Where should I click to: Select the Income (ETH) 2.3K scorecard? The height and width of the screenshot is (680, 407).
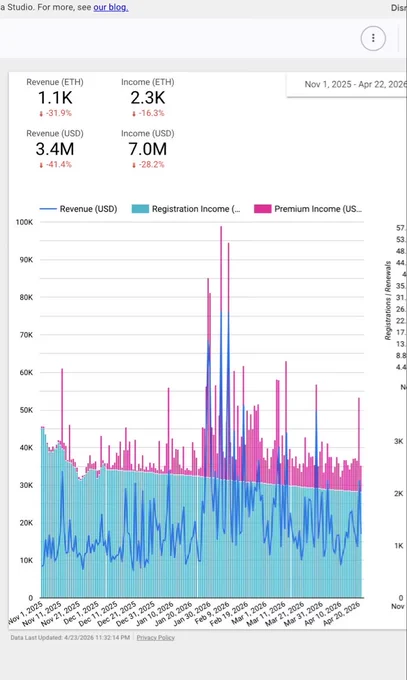148,98
